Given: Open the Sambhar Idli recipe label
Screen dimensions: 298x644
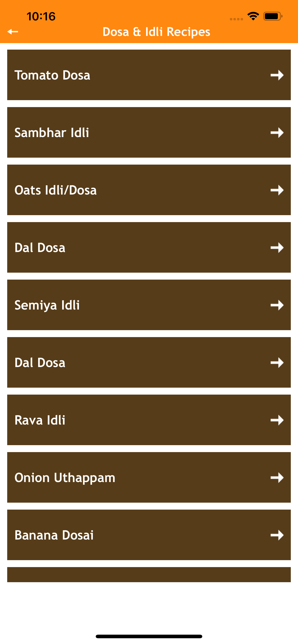Looking at the screenshot, I should [x=52, y=132].
